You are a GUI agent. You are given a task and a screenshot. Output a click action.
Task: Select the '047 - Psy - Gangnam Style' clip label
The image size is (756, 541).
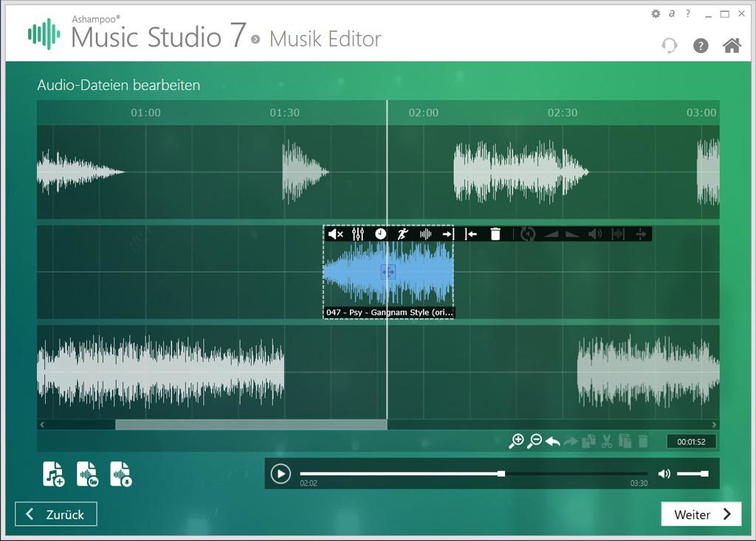(x=390, y=312)
